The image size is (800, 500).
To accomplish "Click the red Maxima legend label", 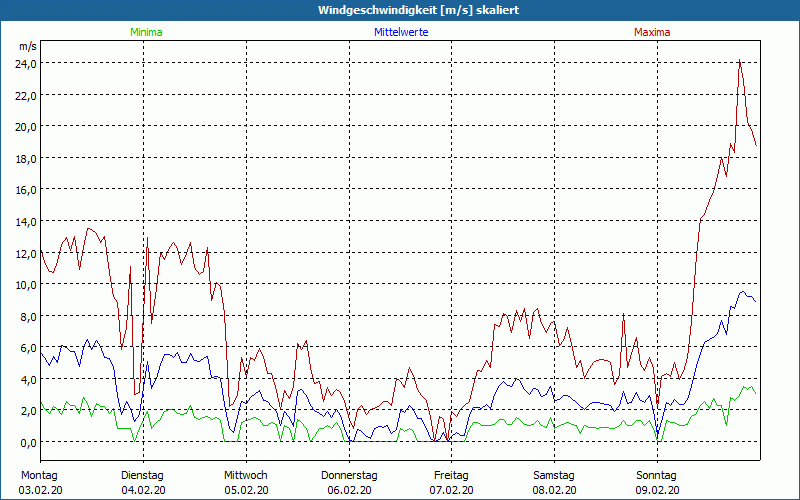I will point(652,32).
